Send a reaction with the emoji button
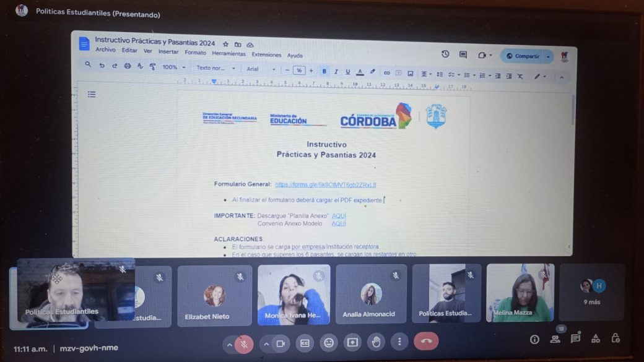The image size is (644, 362). point(329,343)
